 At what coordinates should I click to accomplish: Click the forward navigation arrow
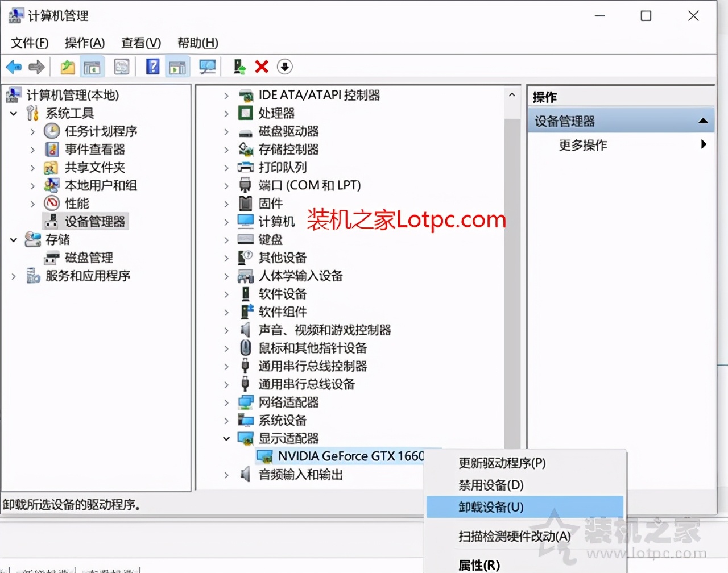pos(36,67)
